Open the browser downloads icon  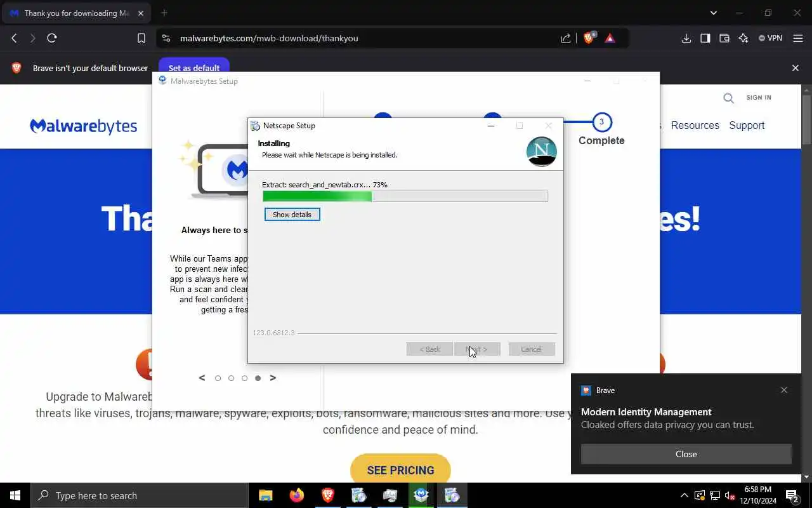tap(686, 38)
